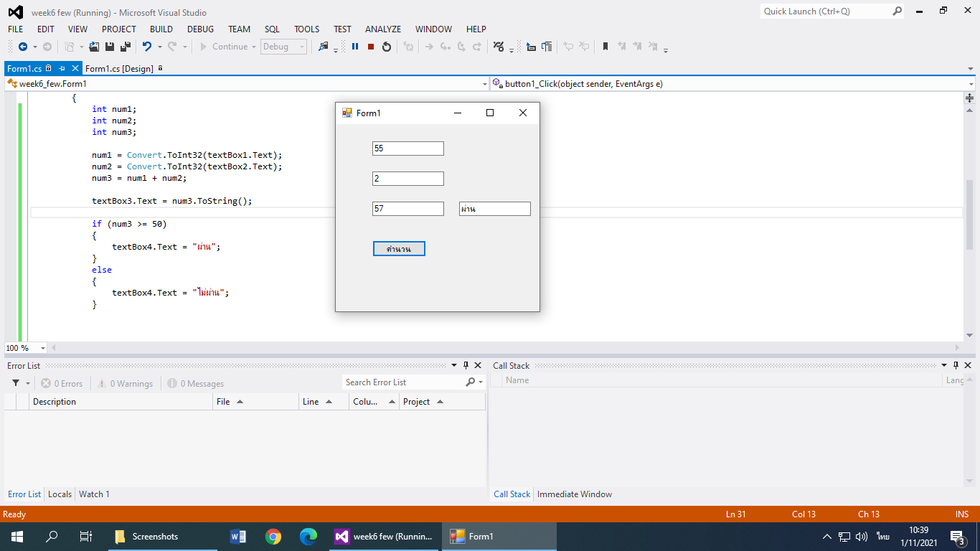Screen dimensions: 980x551
Task: Pin the Error List panel
Action: [466, 366]
